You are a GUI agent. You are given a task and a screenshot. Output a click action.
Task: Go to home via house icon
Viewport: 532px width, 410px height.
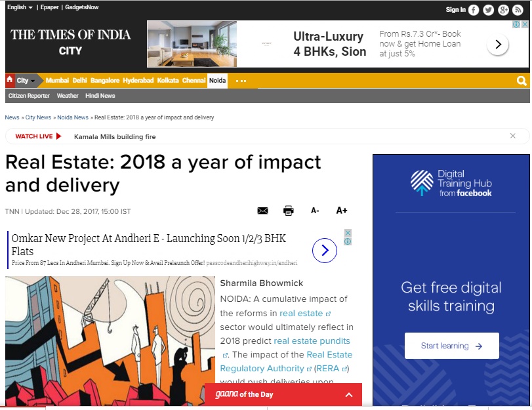[9, 79]
